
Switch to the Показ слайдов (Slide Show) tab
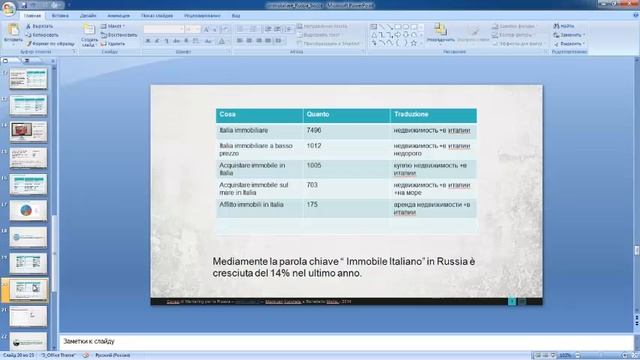coord(157,16)
